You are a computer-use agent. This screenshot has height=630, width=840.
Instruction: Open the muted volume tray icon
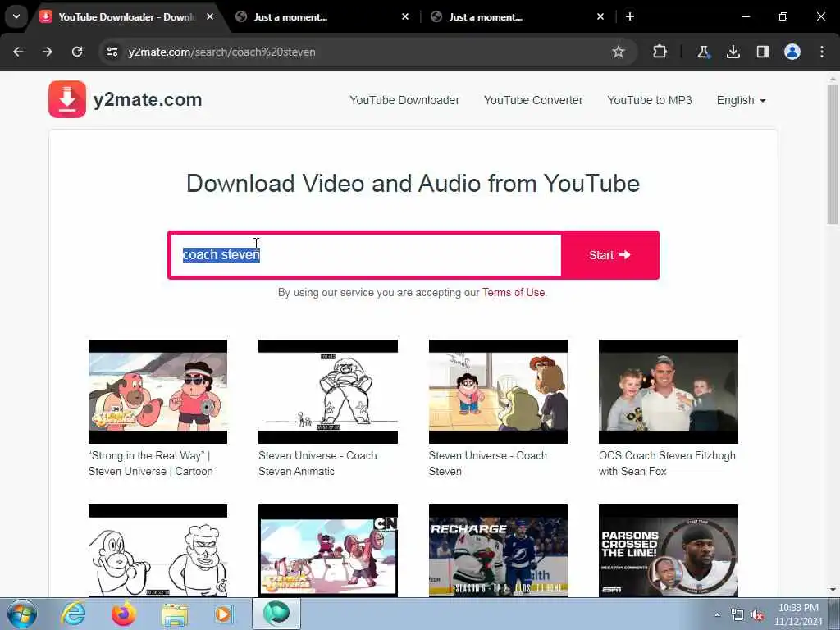[x=757, y=615]
